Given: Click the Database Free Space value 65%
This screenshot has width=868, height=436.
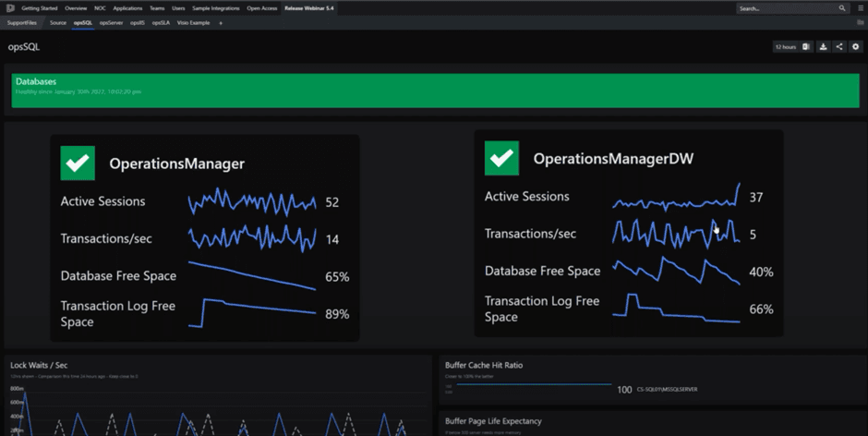Looking at the screenshot, I should click(x=337, y=277).
